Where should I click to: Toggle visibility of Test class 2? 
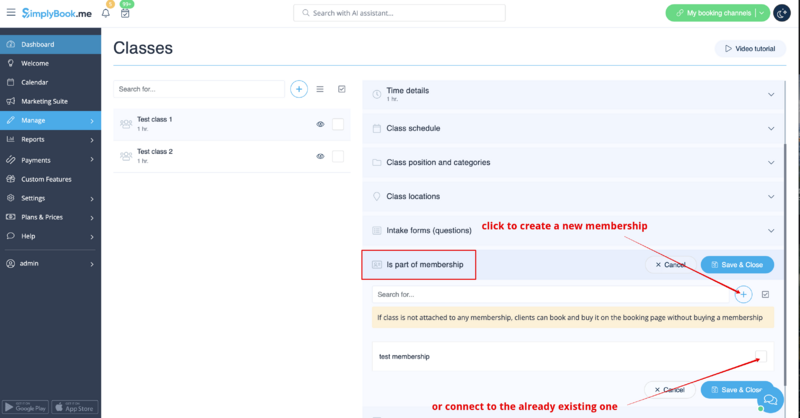pos(320,156)
